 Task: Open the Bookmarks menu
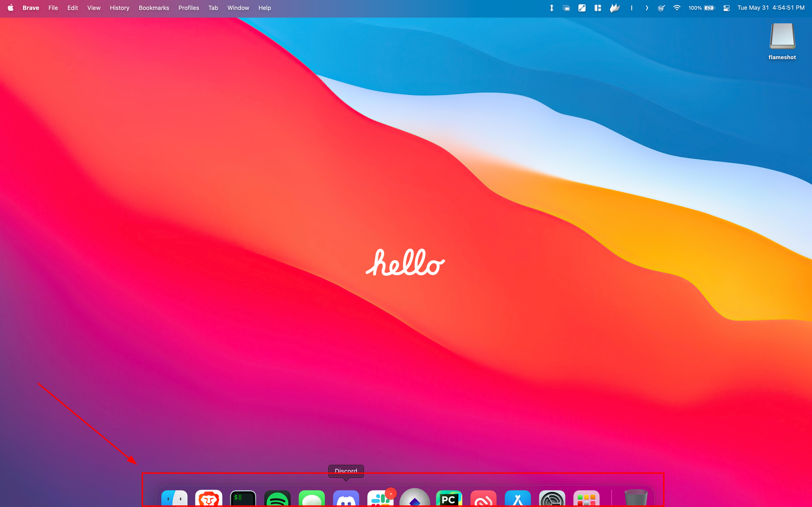[154, 8]
